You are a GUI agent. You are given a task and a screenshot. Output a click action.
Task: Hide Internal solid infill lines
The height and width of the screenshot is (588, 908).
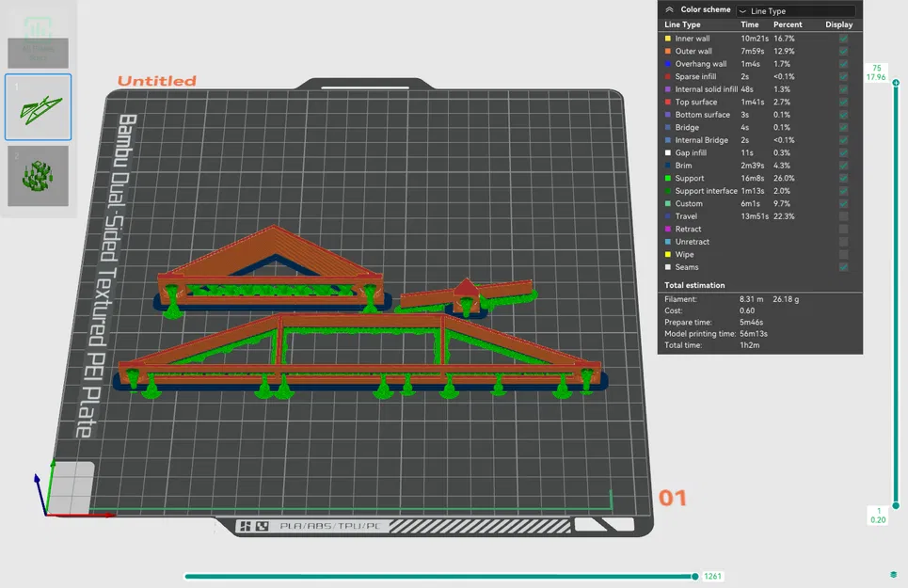[844, 89]
